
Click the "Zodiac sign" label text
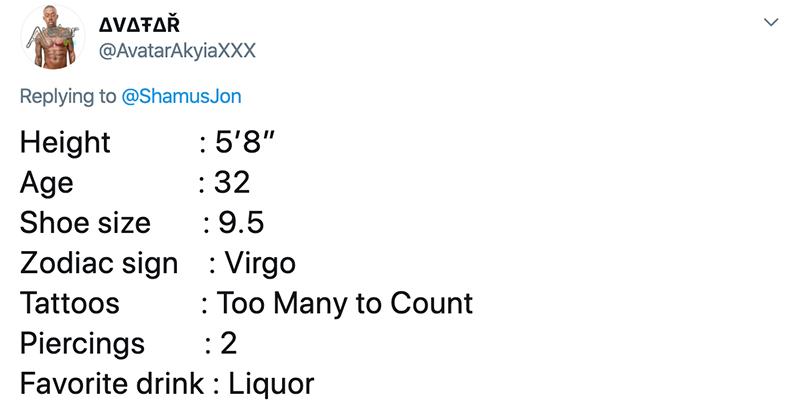point(98,263)
